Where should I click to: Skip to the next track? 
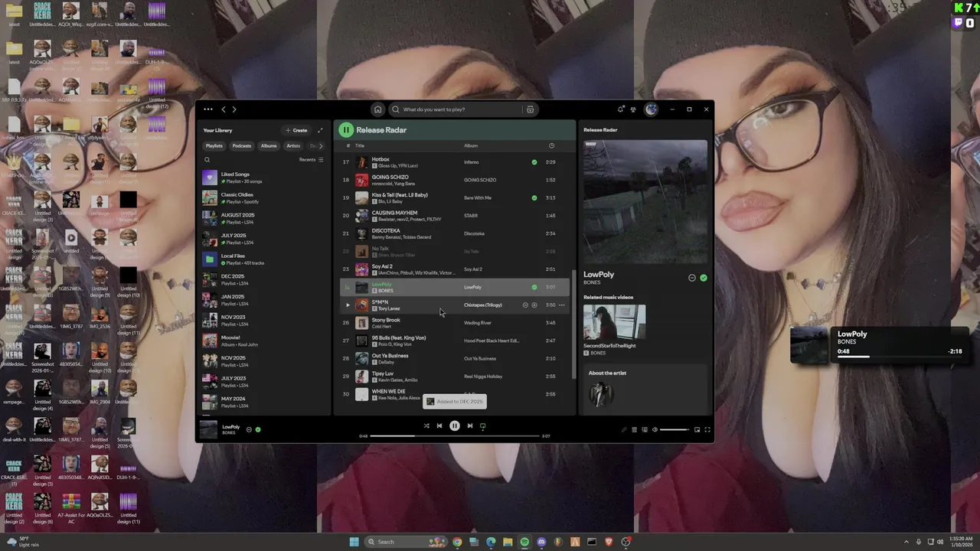pyautogui.click(x=470, y=425)
